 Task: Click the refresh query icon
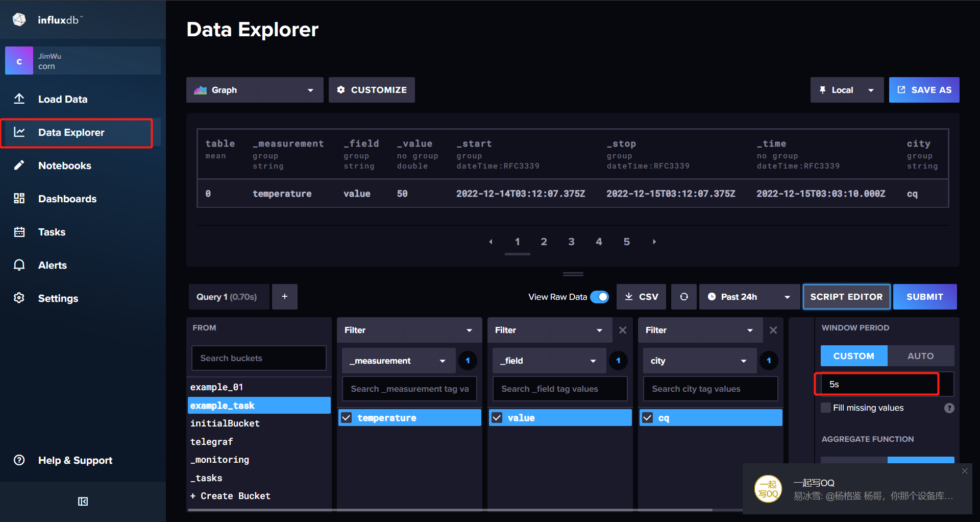pyautogui.click(x=684, y=297)
